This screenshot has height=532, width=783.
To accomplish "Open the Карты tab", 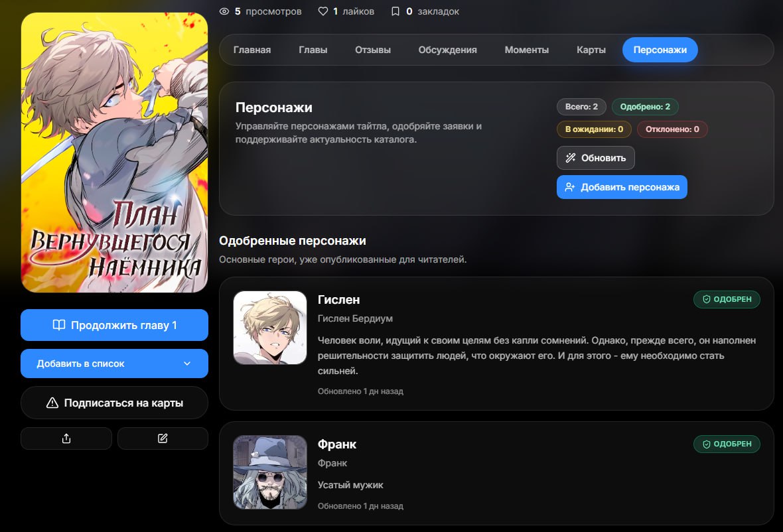I will [591, 50].
